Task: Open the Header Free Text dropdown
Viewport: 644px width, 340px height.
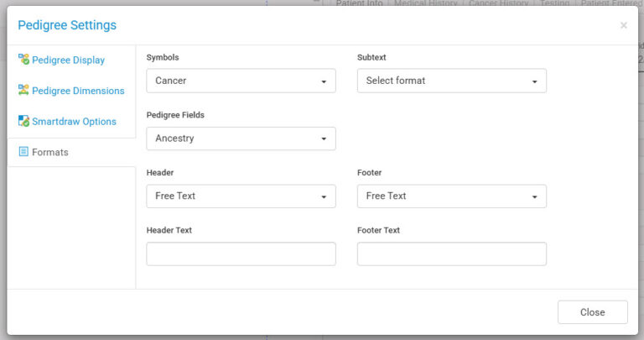Action: (x=241, y=196)
